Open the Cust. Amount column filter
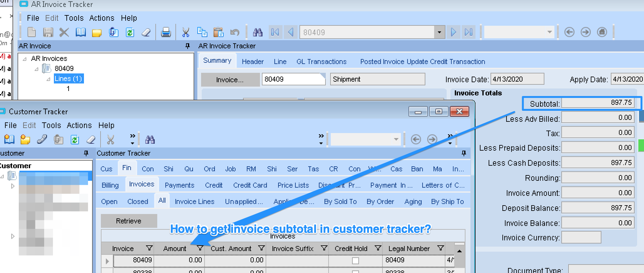This screenshot has height=273, width=644. 261,248
